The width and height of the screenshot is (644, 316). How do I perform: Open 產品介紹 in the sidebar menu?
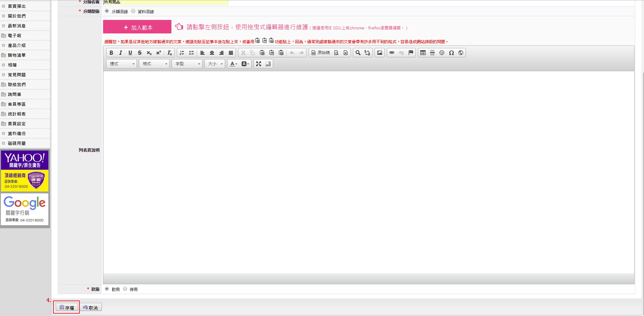[x=17, y=45]
